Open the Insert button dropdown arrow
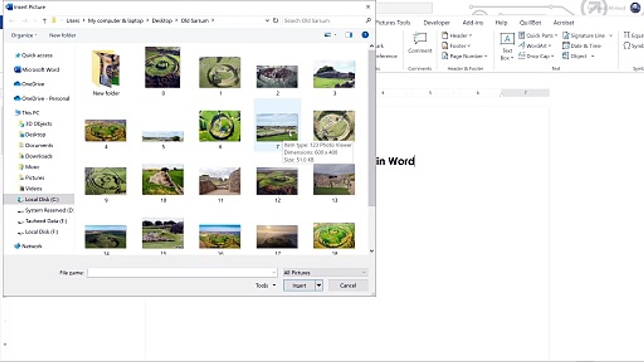This screenshot has width=644, height=362. tap(319, 286)
